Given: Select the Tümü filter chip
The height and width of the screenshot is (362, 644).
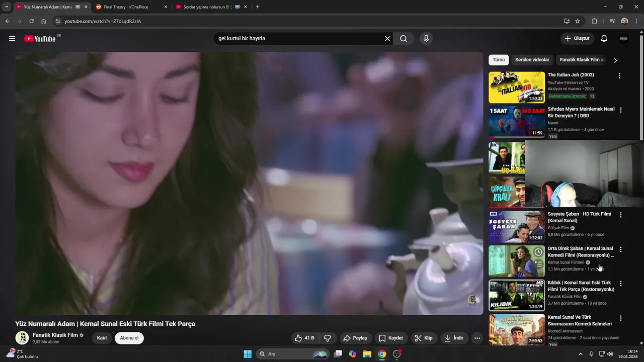Looking at the screenshot, I should [x=499, y=60].
